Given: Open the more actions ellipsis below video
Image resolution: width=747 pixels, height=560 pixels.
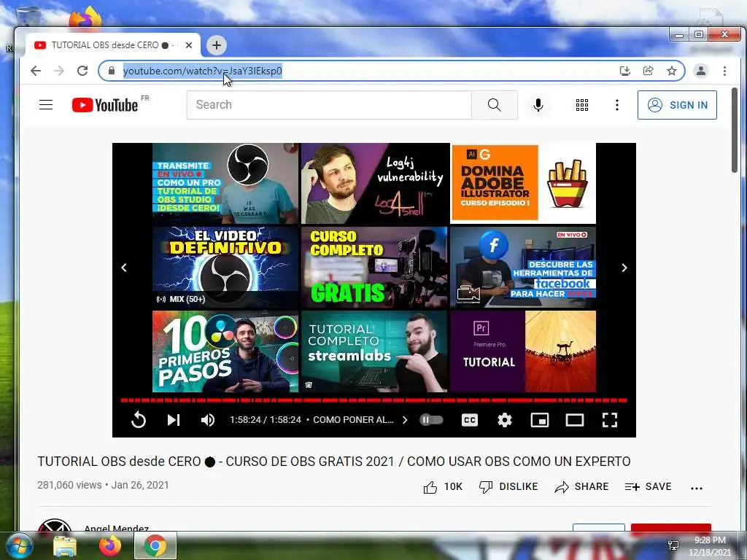Looking at the screenshot, I should point(697,488).
